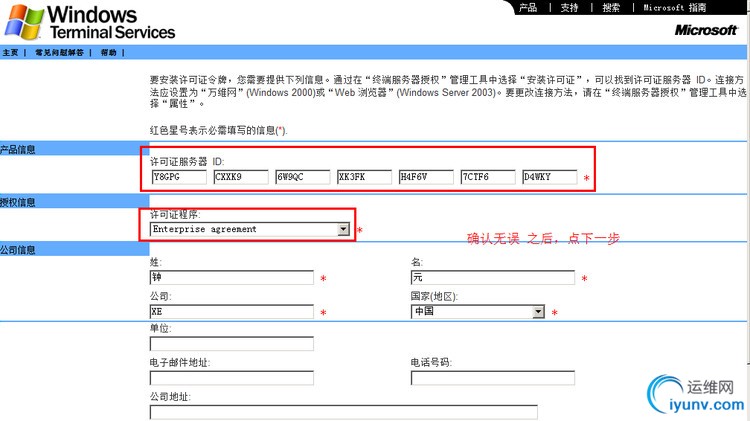
Task: Click the 许可证服务器 ID label
Action: tap(187, 162)
